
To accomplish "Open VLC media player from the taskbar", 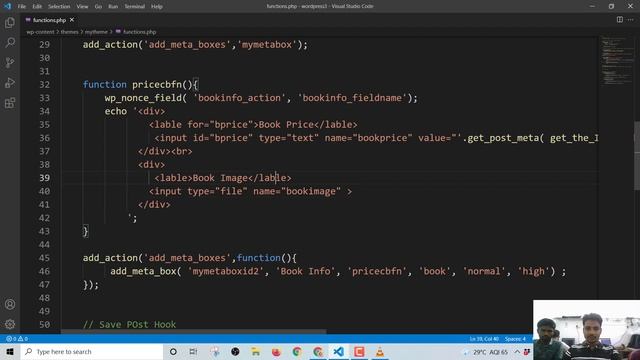I will pos(380,351).
